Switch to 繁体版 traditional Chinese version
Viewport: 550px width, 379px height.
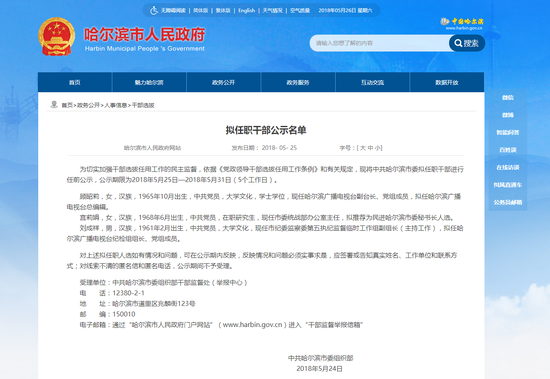click(223, 11)
